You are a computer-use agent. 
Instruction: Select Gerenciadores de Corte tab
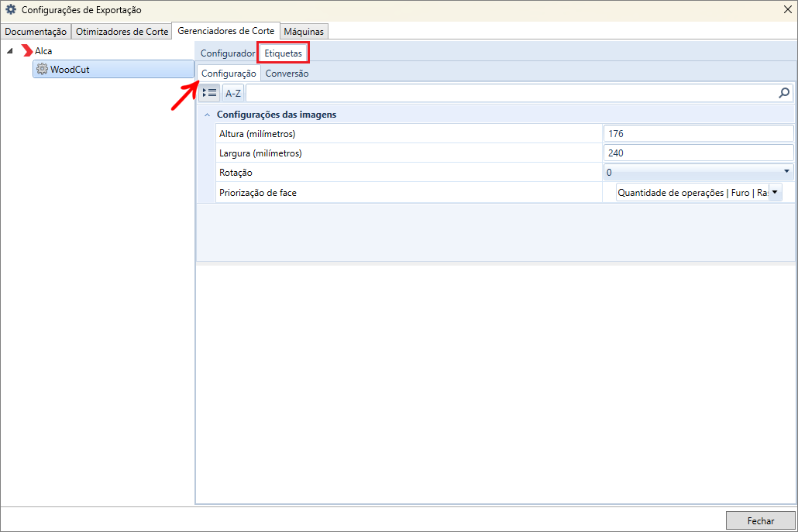(x=226, y=30)
